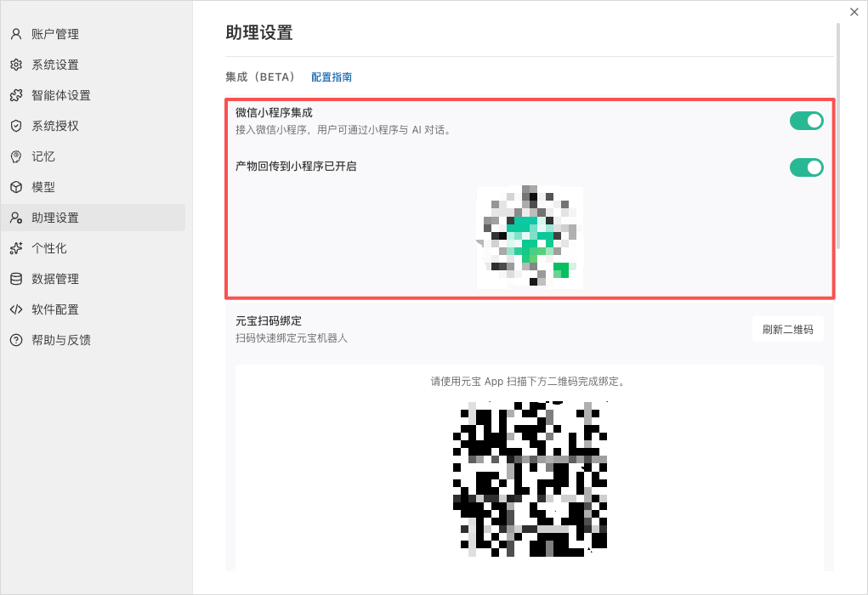The width and height of the screenshot is (868, 595).
Task: Open the 账户管理 settings page
Action: click(x=93, y=34)
